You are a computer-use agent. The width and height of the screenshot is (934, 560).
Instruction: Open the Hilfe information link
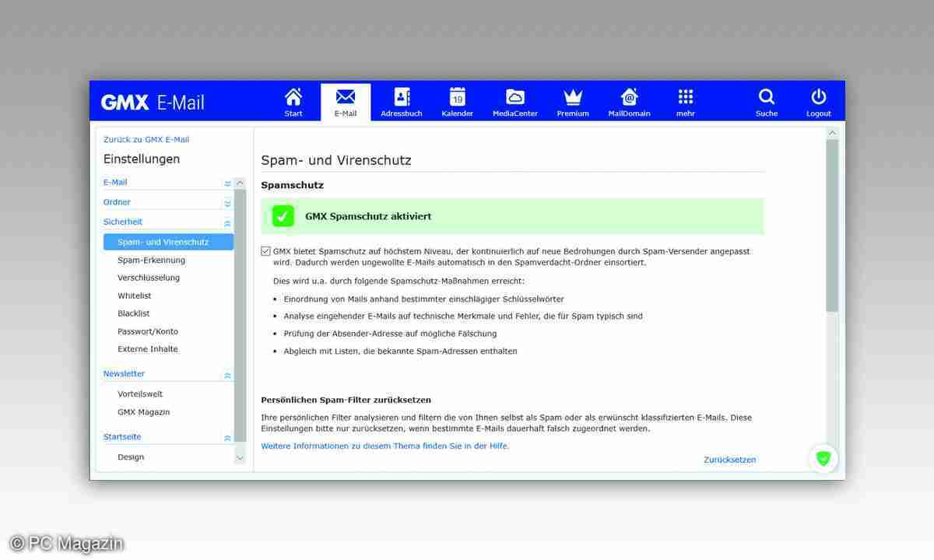tap(384, 446)
